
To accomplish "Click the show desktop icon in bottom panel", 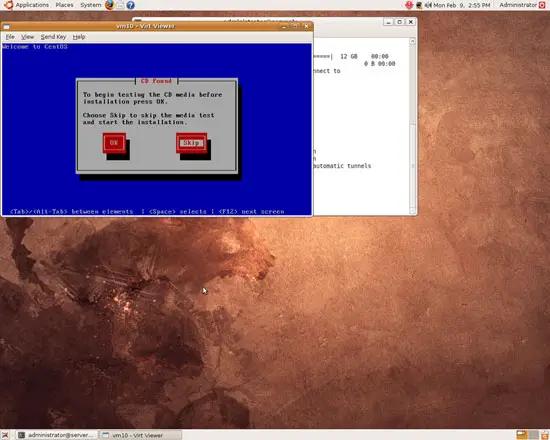I will coord(5,435).
